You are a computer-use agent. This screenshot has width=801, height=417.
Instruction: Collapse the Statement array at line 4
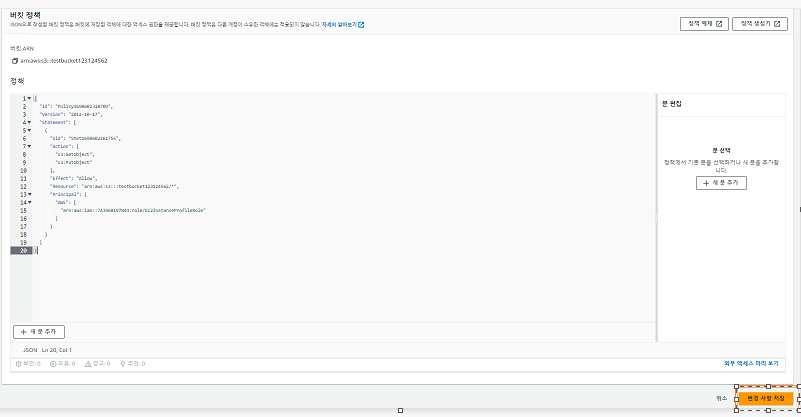[x=29, y=122]
